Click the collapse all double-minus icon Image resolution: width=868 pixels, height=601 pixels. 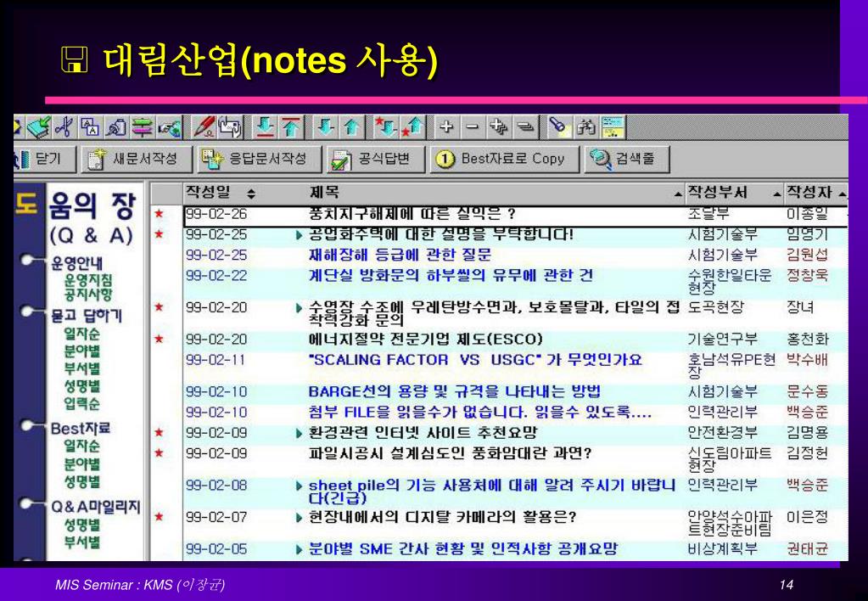524,127
